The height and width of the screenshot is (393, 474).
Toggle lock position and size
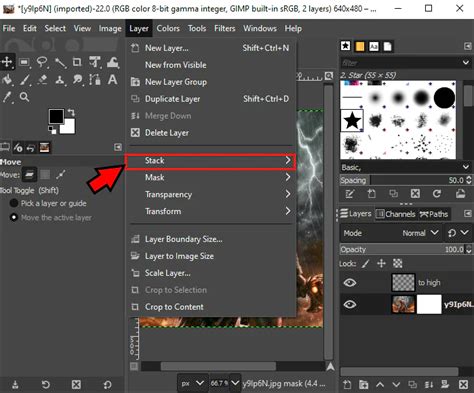[381, 264]
